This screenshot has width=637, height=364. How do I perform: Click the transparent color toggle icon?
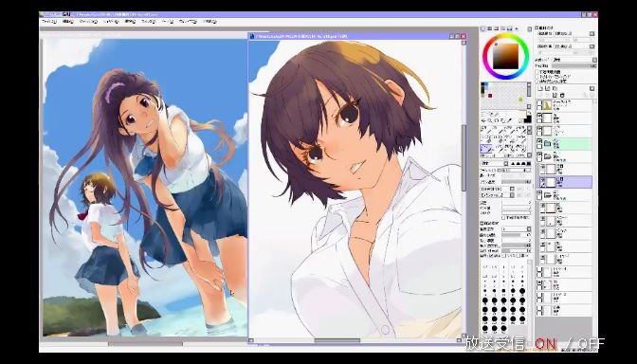pyautogui.click(x=520, y=121)
